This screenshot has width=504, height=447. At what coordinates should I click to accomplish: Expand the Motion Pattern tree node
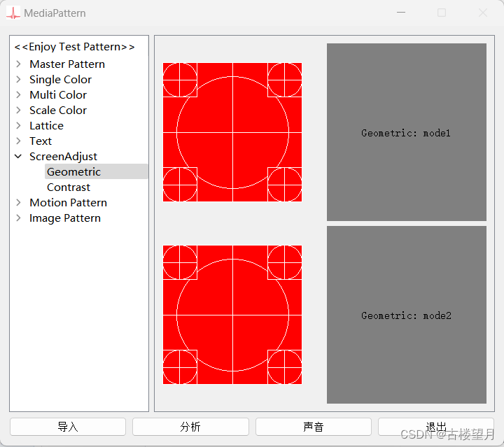tap(19, 203)
